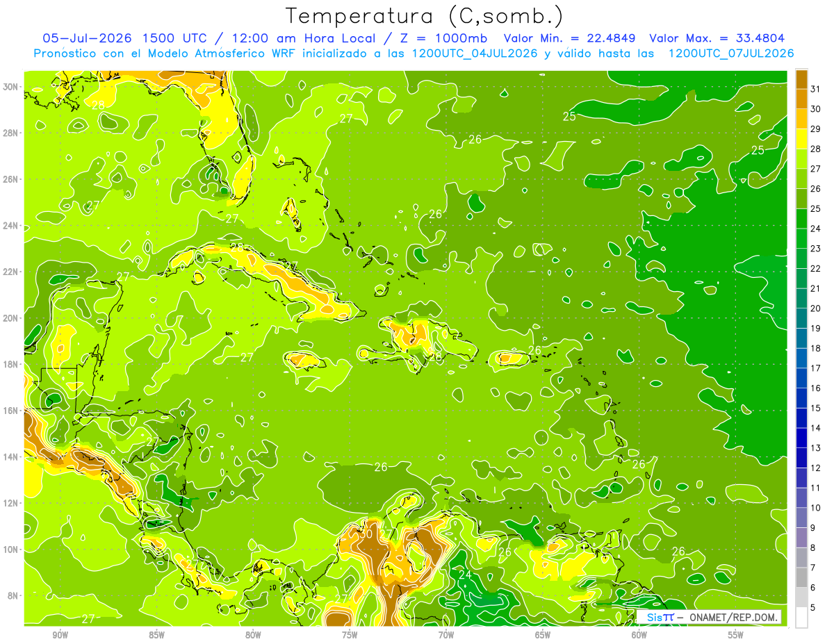The image size is (834, 644).
Task: Click legend value 31
Action: tap(816, 88)
